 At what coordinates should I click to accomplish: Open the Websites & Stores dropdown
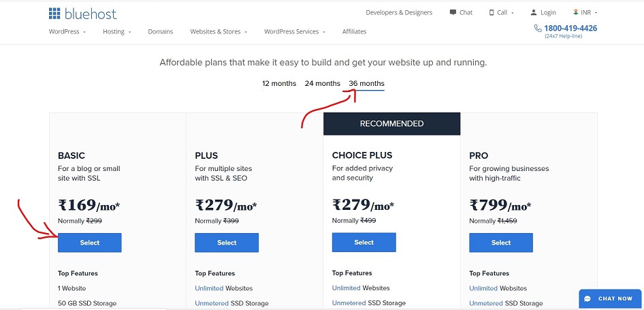[x=219, y=31]
